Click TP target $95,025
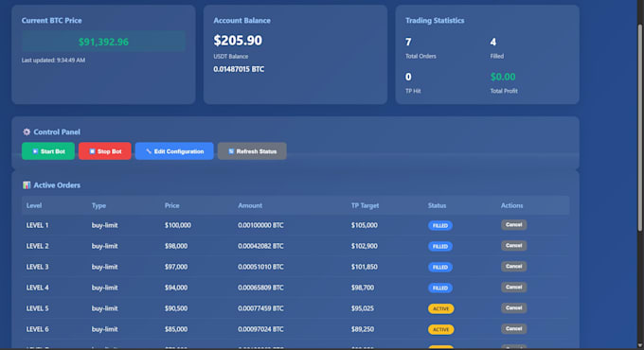 [363, 308]
